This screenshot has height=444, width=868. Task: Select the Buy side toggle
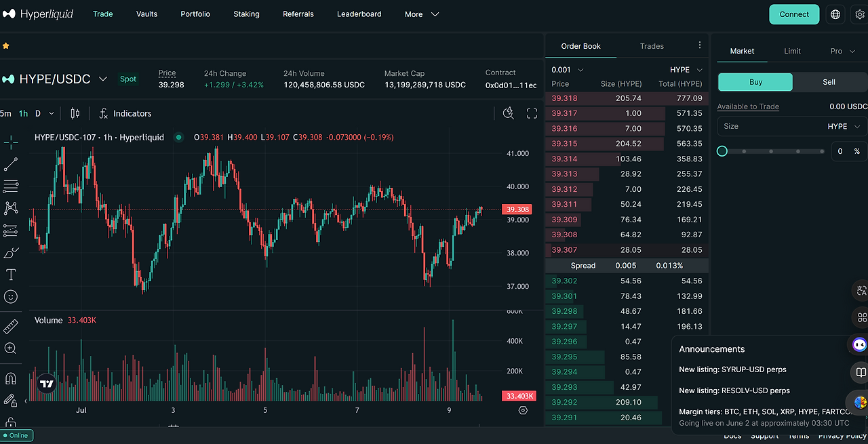[x=755, y=82]
